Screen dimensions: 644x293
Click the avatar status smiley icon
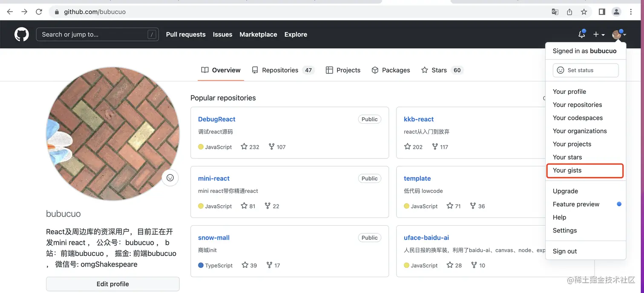point(170,178)
